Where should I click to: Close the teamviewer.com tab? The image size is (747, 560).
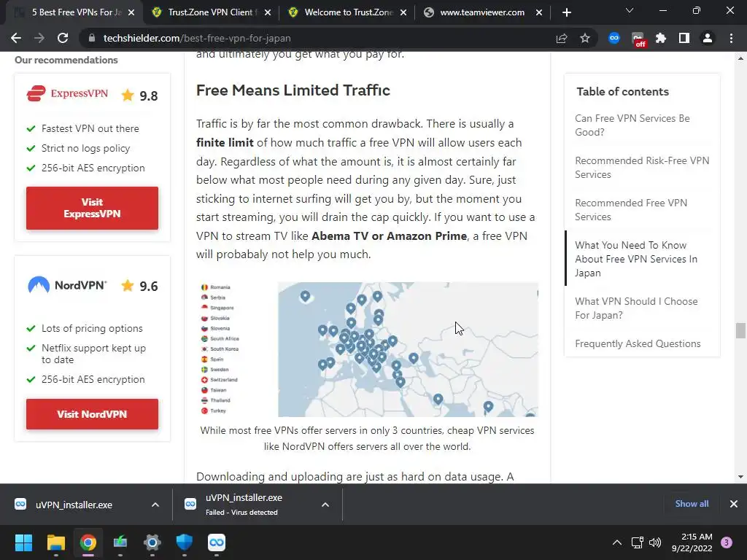(x=539, y=12)
